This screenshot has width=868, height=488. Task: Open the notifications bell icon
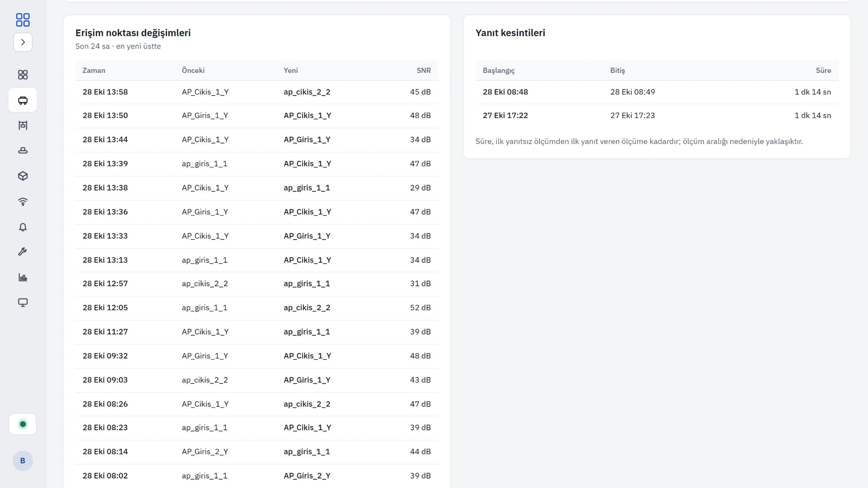click(23, 227)
